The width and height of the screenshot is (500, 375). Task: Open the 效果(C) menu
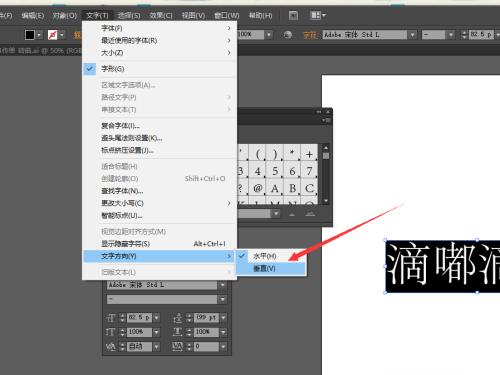point(161,16)
